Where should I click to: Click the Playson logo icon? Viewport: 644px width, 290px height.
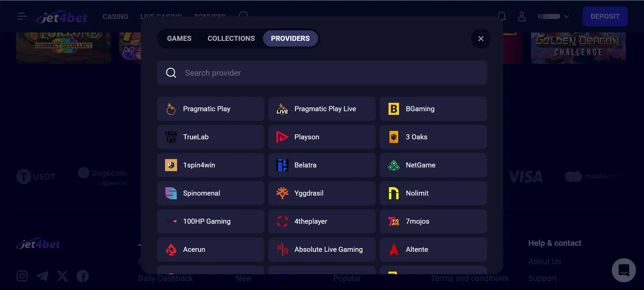point(282,137)
